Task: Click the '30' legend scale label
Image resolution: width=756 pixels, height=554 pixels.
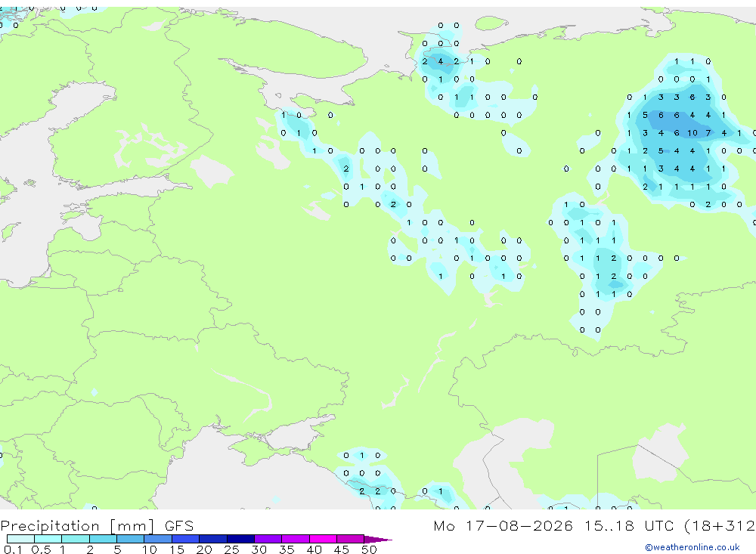Action: coord(259,549)
